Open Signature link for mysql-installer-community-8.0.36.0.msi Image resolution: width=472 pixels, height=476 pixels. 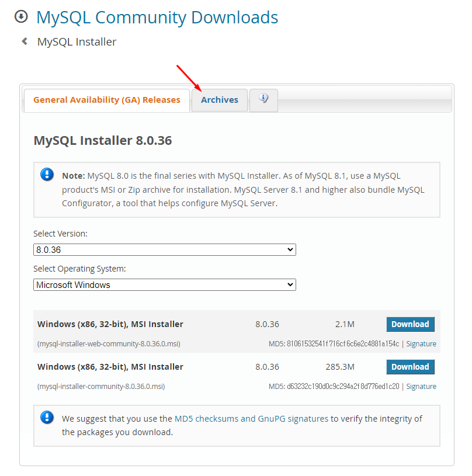421,386
